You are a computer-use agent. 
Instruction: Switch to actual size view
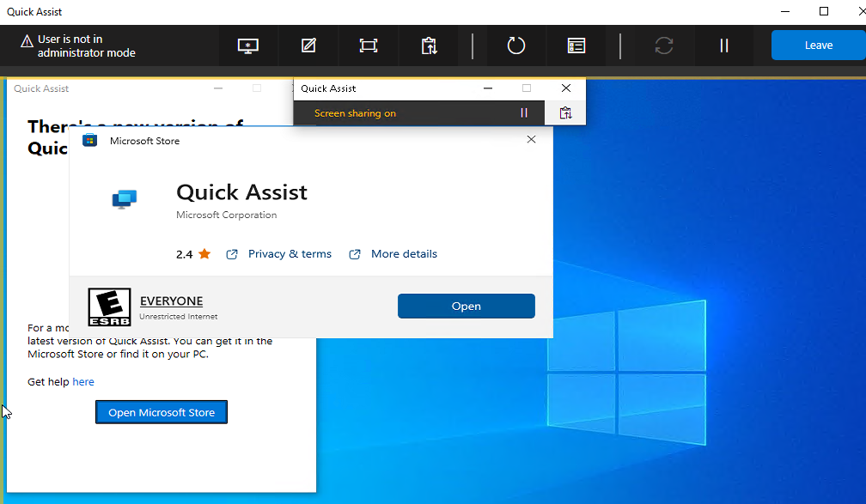coord(368,46)
